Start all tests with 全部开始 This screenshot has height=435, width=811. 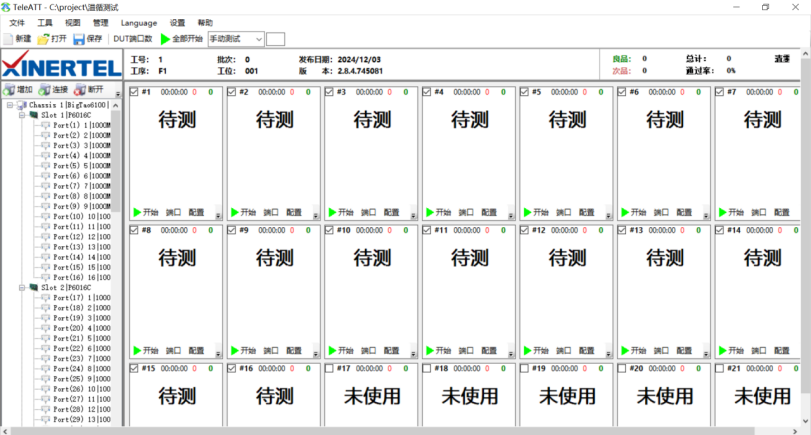(x=181, y=39)
